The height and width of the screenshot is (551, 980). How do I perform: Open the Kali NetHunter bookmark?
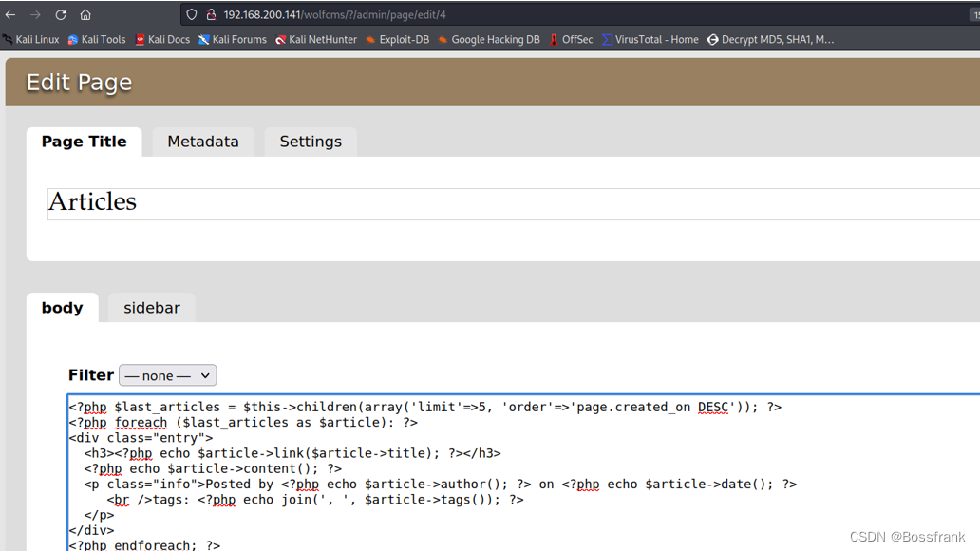pyautogui.click(x=316, y=39)
